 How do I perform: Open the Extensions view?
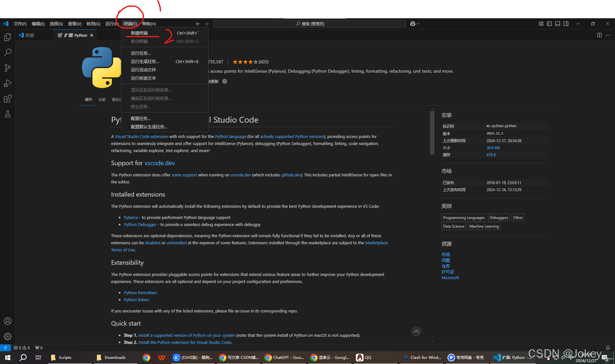click(x=8, y=99)
